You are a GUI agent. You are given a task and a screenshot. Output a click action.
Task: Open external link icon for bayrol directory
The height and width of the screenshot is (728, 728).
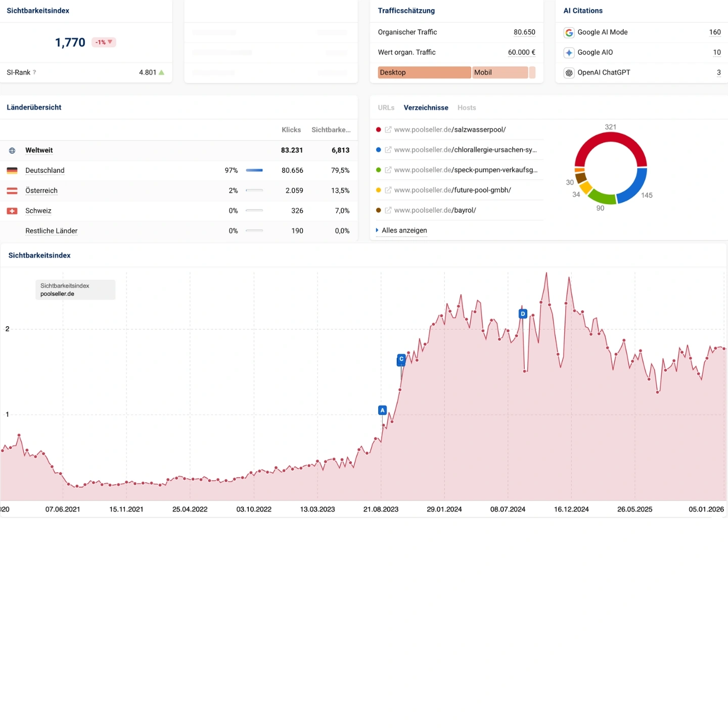coord(388,210)
